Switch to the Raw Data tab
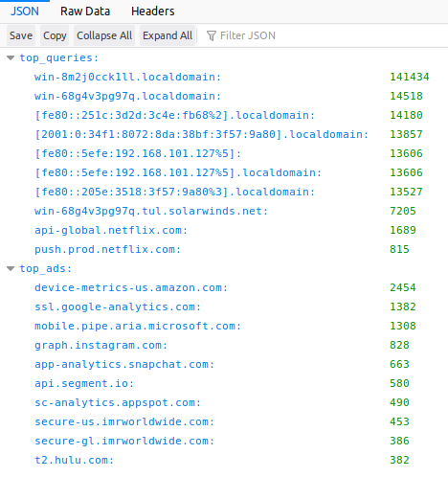 coord(85,11)
